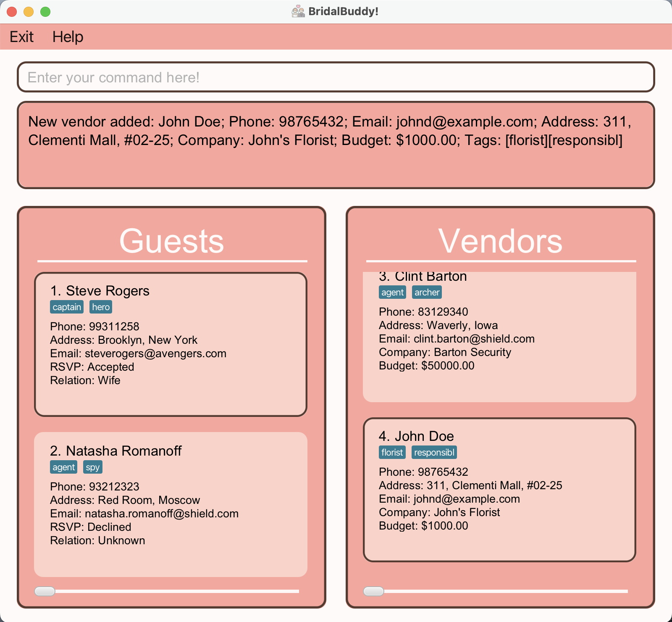
Task: Open the Help menu
Action: tap(68, 37)
